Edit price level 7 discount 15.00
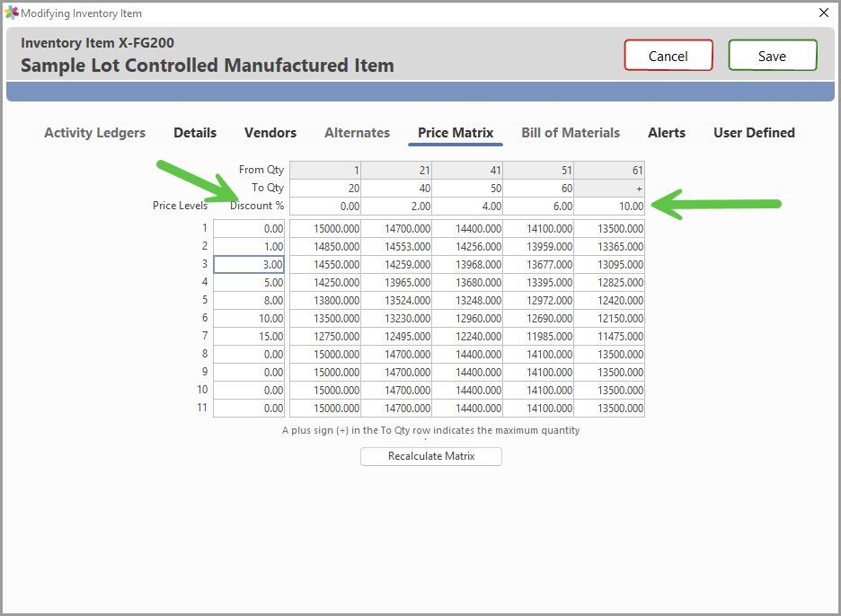Image resolution: width=841 pixels, height=616 pixels. pyautogui.click(x=249, y=336)
